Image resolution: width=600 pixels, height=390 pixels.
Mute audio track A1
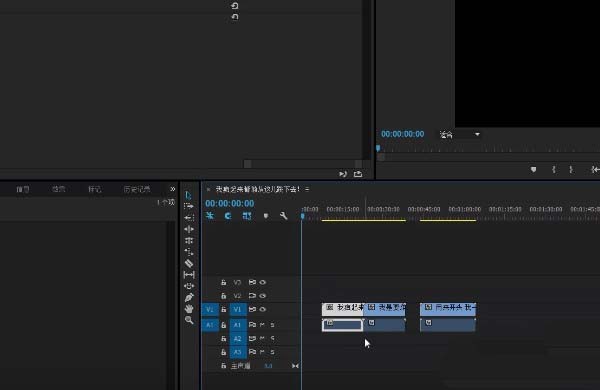[x=262, y=325]
